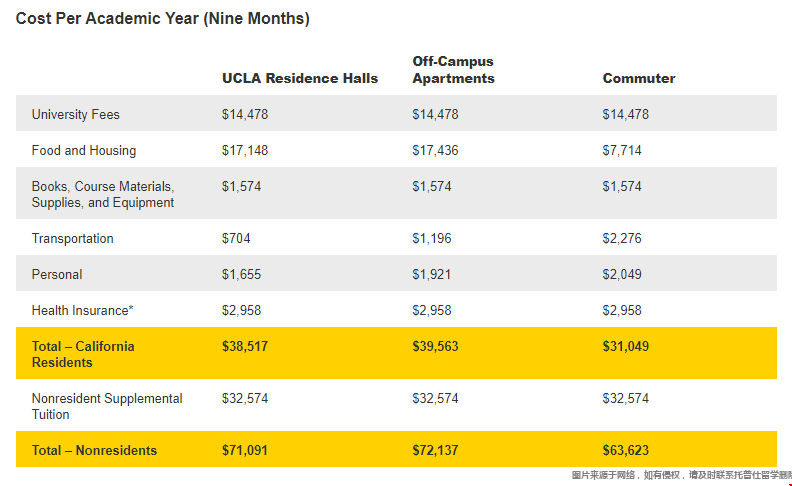
Task: Click the 'Health Insurance*' row label
Action: (x=83, y=310)
